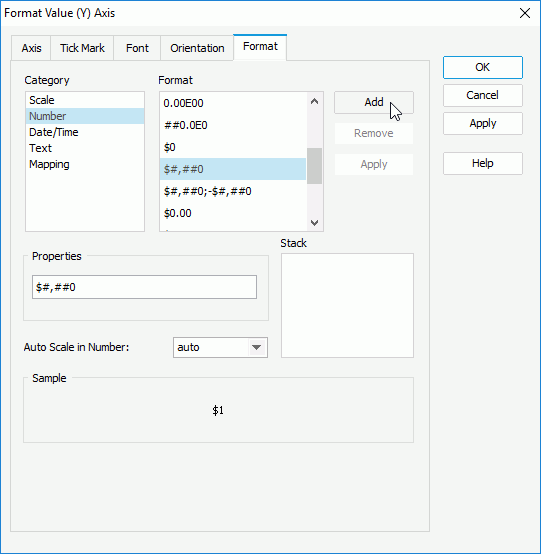Select the Orientation tab
Viewport: 541px width, 554px height.
tap(197, 48)
